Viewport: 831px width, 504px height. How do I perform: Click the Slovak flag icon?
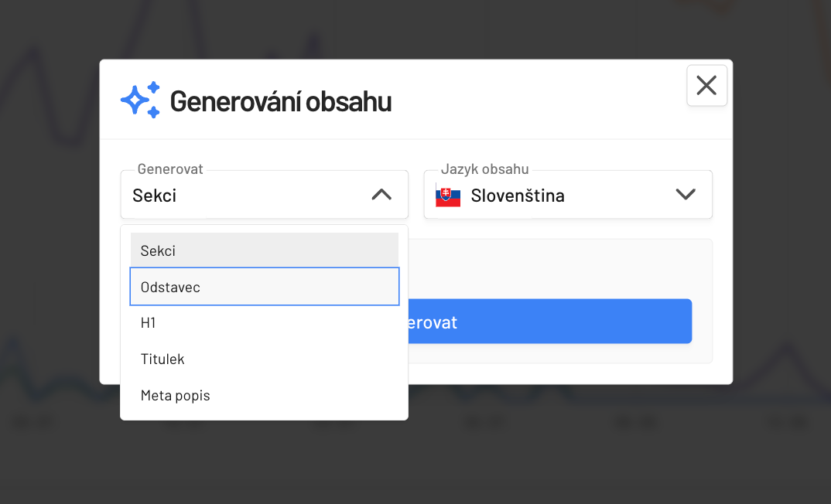point(448,196)
